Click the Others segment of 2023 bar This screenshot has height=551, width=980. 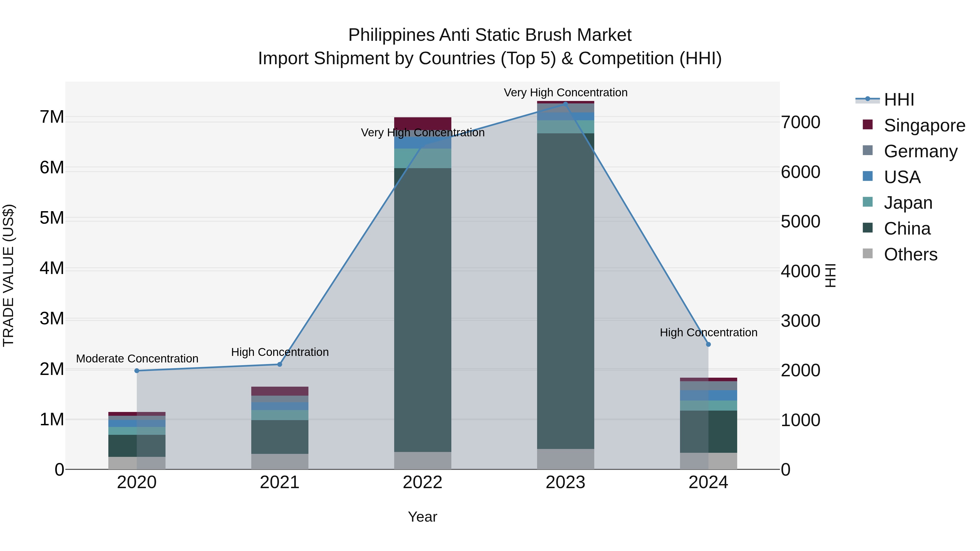[565, 459]
